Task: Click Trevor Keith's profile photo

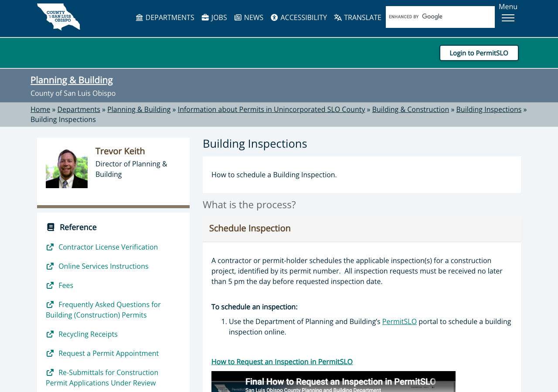Action: click(x=67, y=167)
